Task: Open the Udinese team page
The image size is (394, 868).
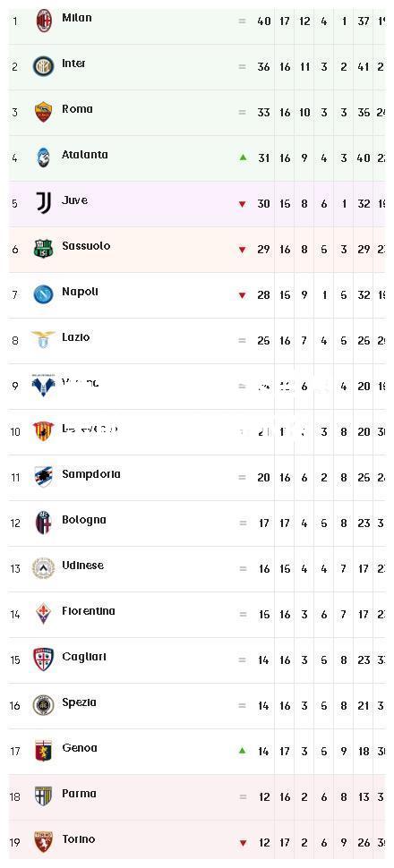Action: point(82,566)
